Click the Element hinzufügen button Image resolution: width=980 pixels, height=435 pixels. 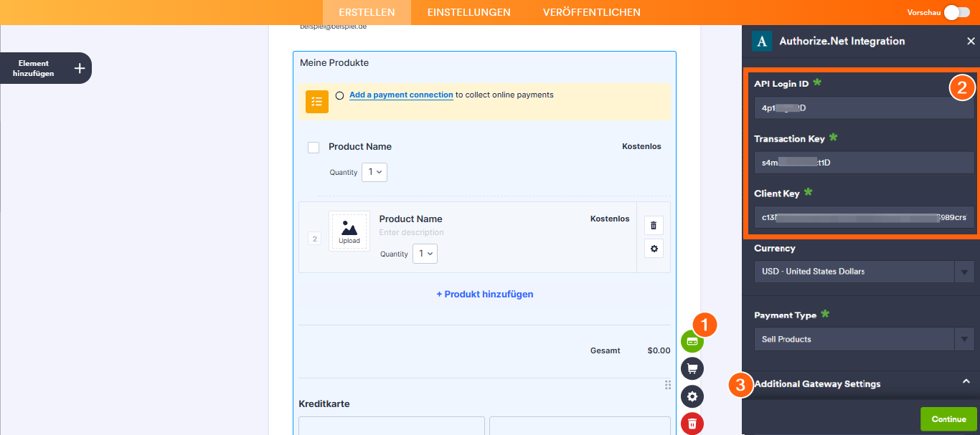click(46, 68)
